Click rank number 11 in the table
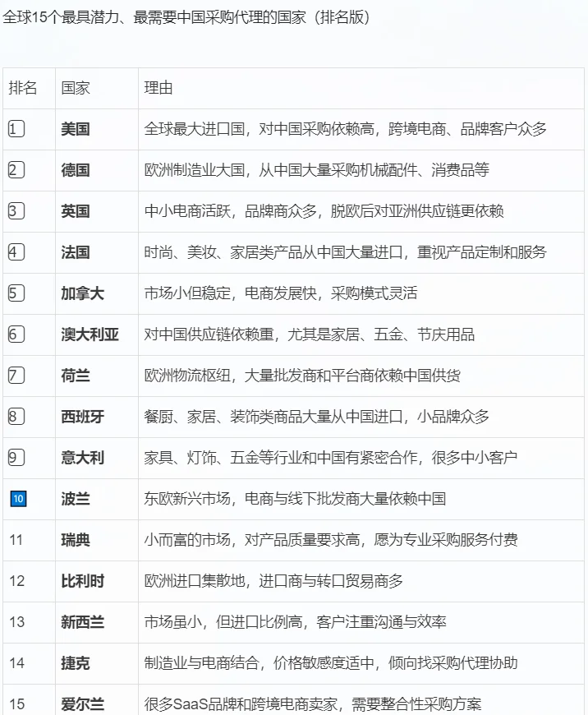Viewport: 588px width, 715px height. pos(16,540)
